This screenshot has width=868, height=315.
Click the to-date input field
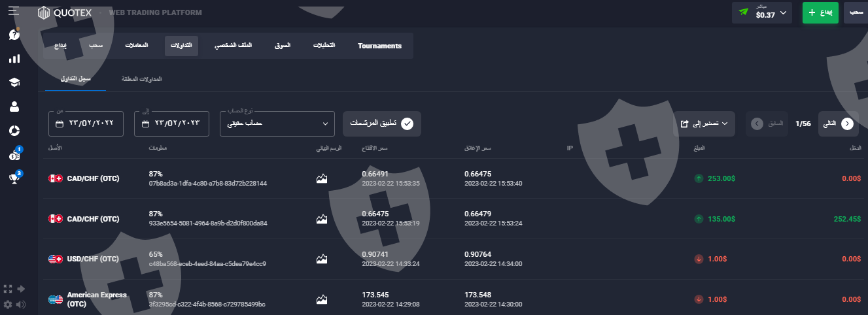coord(171,124)
